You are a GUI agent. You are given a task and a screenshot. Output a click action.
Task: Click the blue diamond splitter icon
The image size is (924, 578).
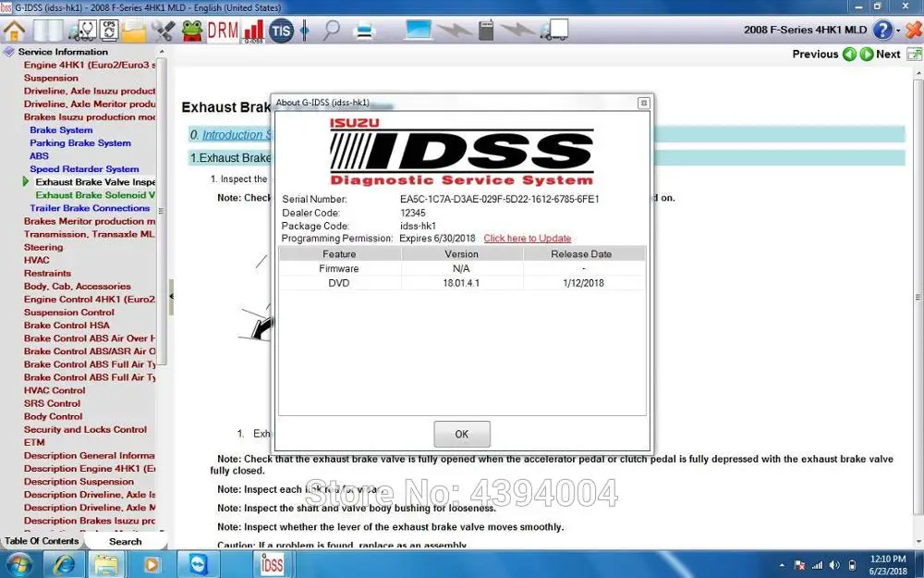(x=305, y=31)
